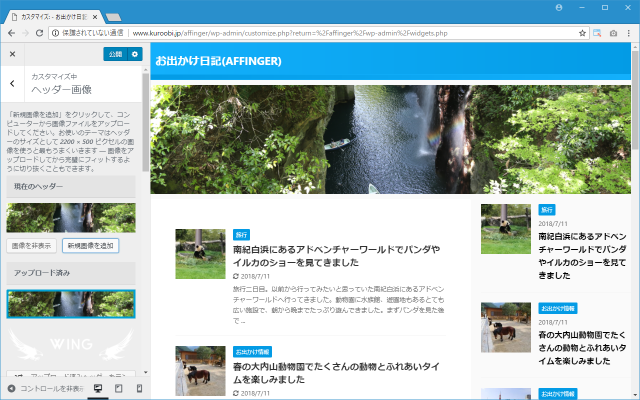Click the アップロード済み section label
640x400 pixels.
click(x=42, y=273)
